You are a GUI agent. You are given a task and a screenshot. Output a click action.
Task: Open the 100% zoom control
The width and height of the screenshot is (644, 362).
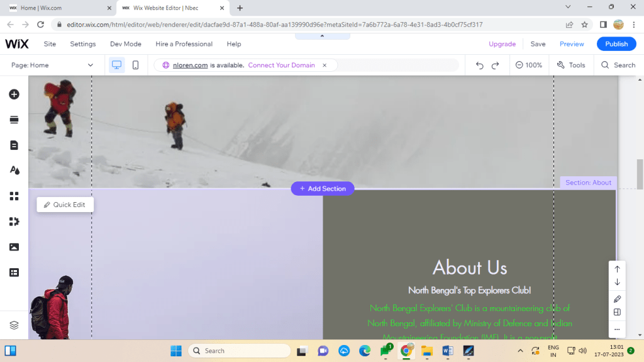click(x=528, y=65)
